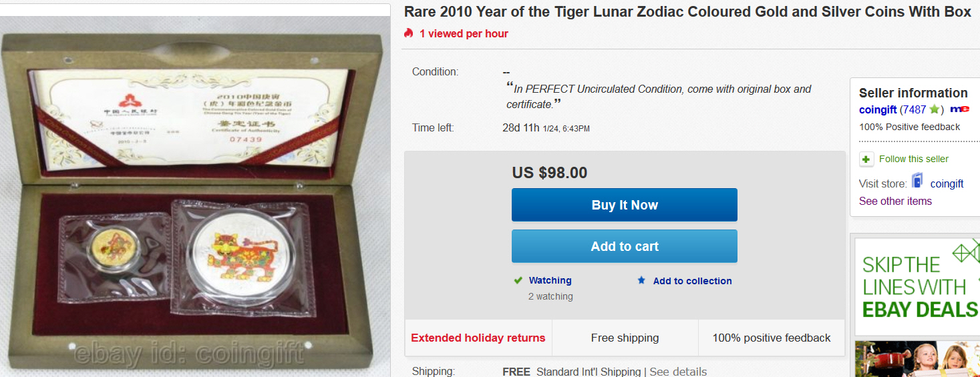980x377 pixels.
Task: Click the green plus Follow seller icon
Action: pos(866,159)
